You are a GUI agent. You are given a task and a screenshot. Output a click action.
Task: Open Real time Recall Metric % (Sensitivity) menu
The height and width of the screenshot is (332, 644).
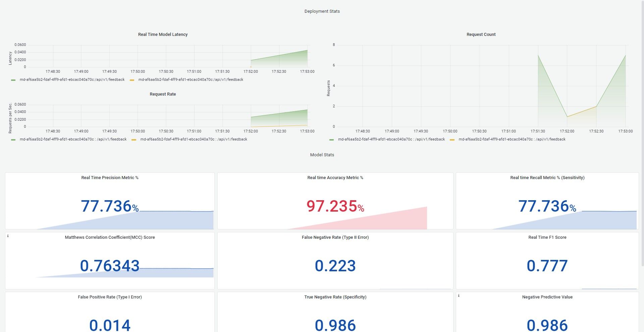pos(547,178)
